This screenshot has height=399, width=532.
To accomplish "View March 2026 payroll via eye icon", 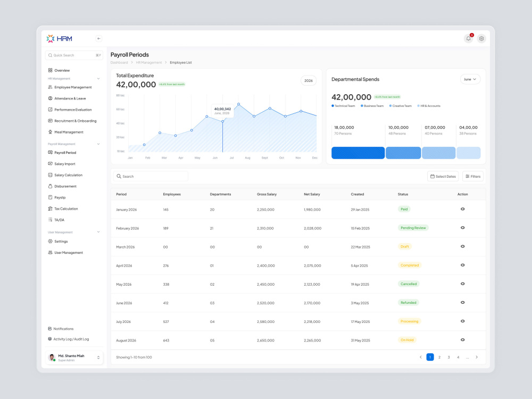I will coord(462,247).
